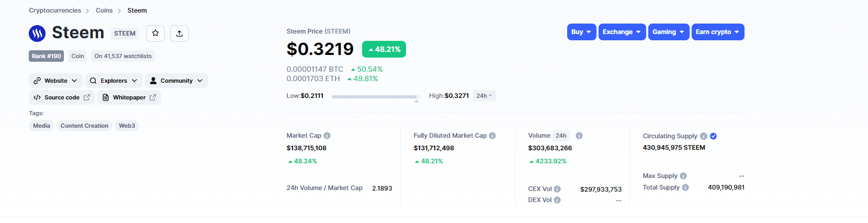Go to Cryptocurrencies breadcrumb link
Viewport: 868px width, 223px height.
(55, 10)
